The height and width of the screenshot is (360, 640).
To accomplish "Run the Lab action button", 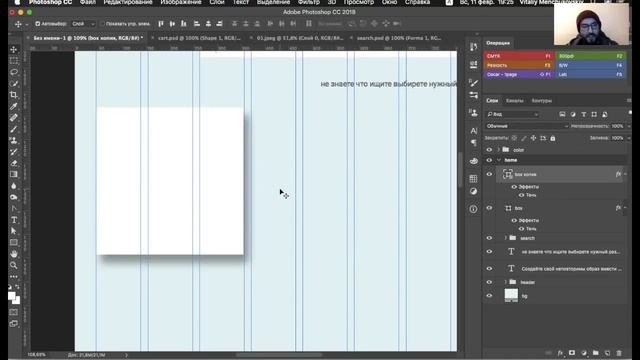I will click(x=591, y=75).
